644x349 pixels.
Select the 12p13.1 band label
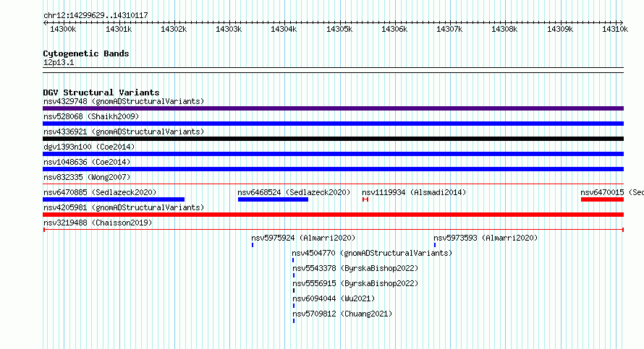tap(59, 62)
